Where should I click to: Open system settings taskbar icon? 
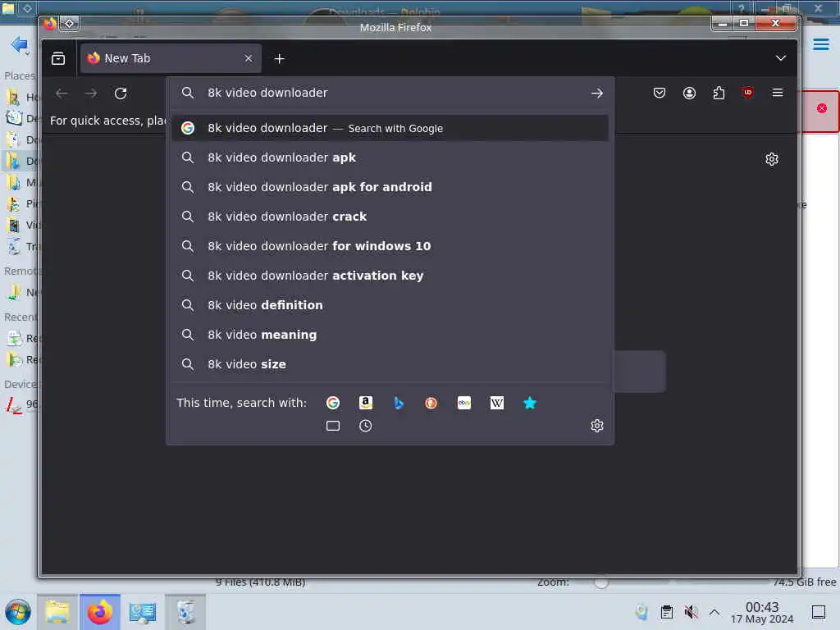(x=143, y=612)
